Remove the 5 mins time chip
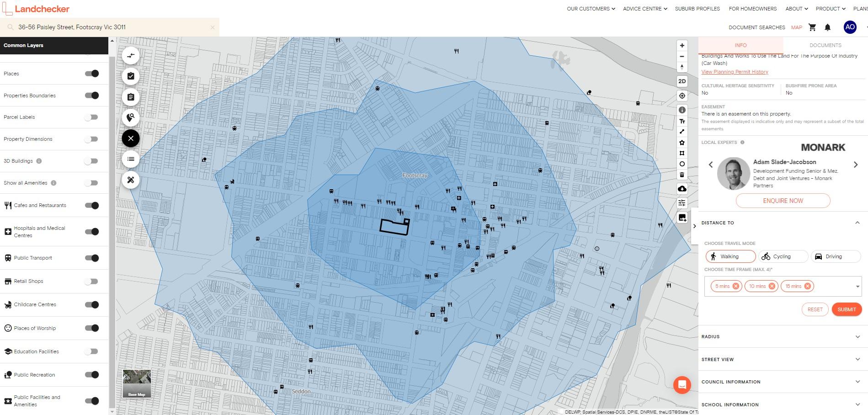 tap(735, 286)
